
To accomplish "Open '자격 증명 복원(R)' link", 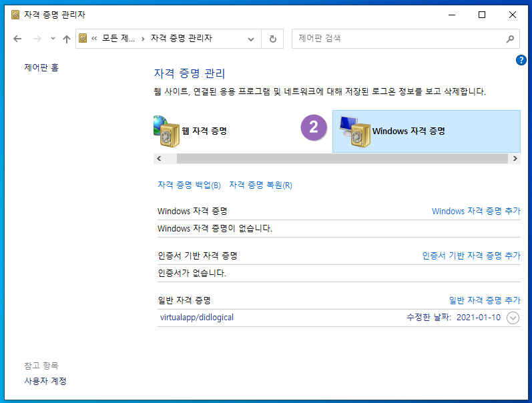I will click(x=260, y=185).
